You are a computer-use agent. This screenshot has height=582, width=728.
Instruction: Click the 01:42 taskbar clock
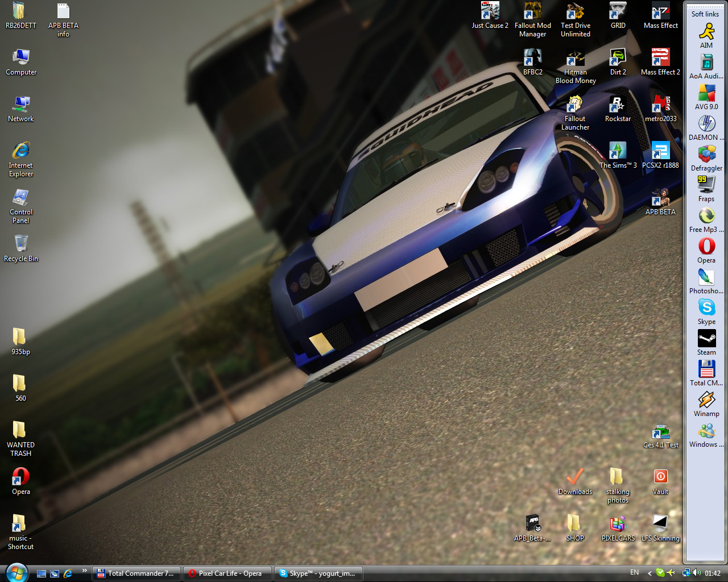click(713, 573)
